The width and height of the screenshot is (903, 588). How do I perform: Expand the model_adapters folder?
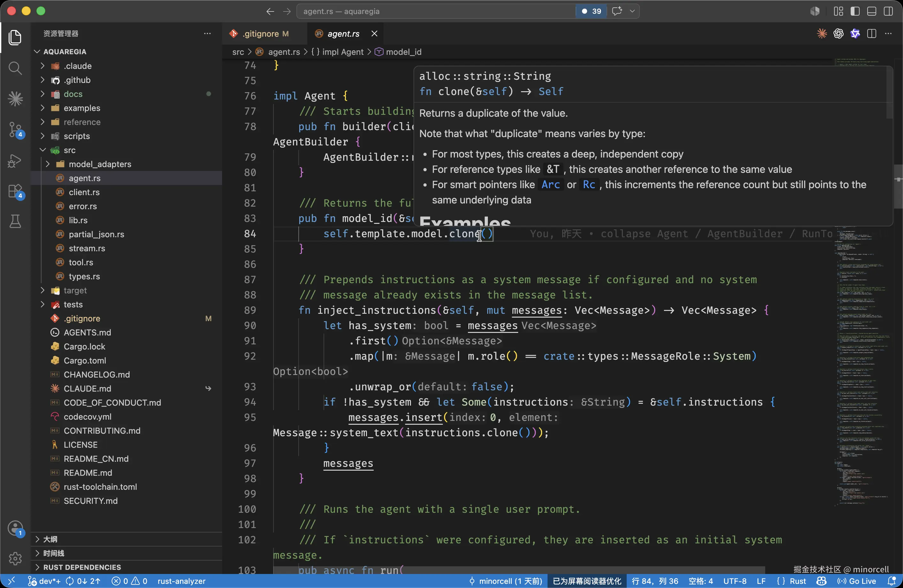tap(48, 164)
